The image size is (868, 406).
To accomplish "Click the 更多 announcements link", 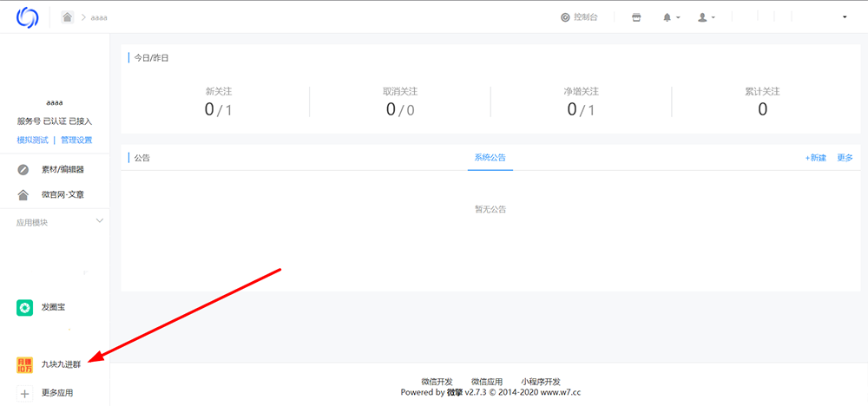I will click(x=845, y=158).
